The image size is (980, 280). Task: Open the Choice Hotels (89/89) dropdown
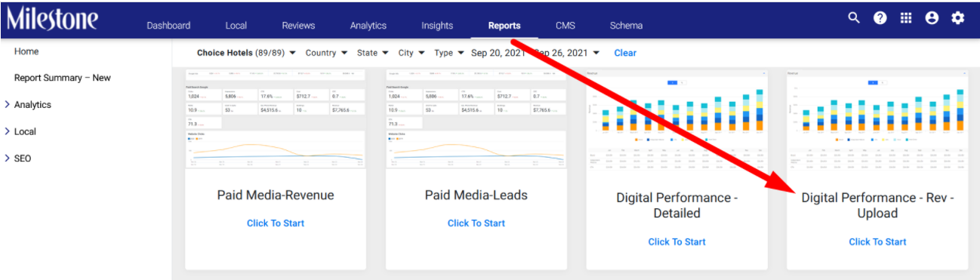pos(247,53)
